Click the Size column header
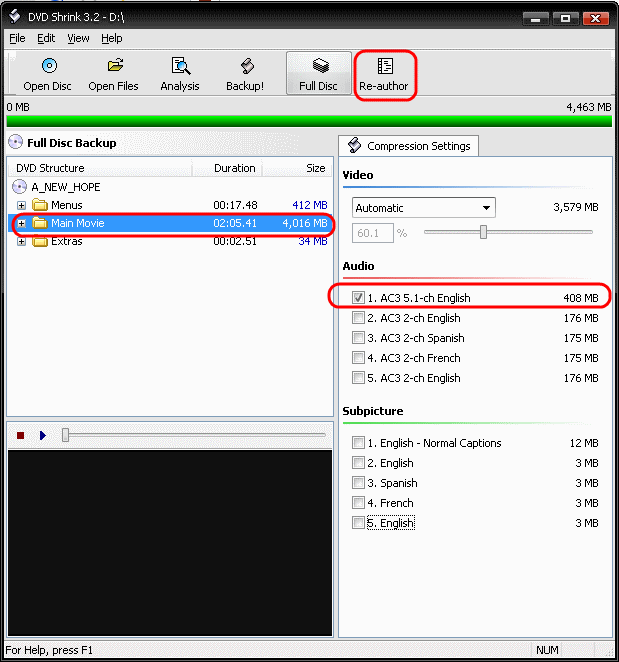Viewport: 619px width, 662px height. (x=297, y=168)
